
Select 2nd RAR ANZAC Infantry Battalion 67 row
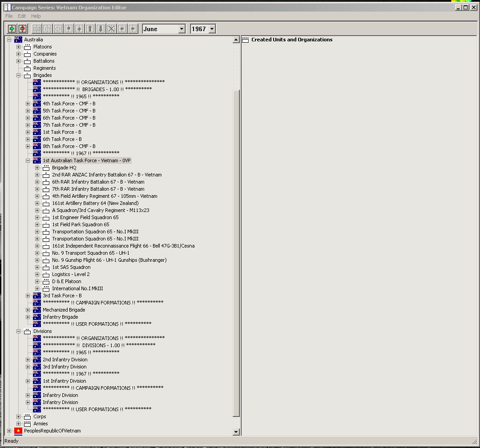pos(107,175)
